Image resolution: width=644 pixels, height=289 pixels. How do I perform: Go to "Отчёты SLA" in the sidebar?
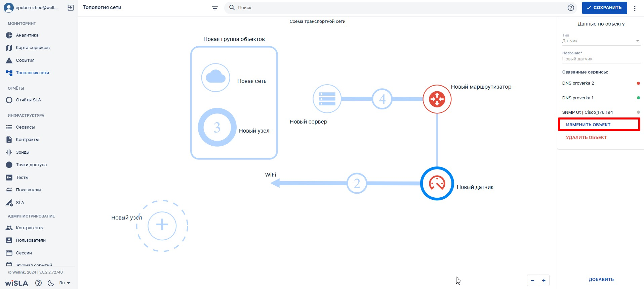[x=29, y=100]
